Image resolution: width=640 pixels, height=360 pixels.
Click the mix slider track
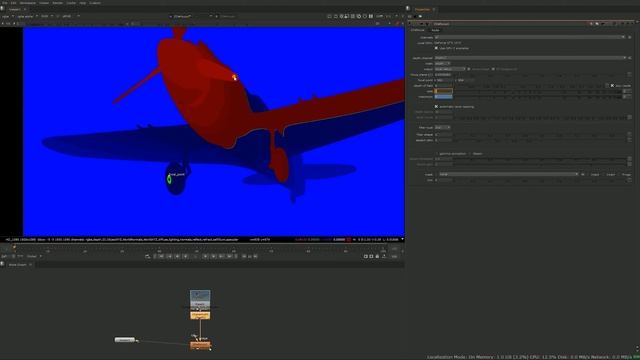point(540,180)
